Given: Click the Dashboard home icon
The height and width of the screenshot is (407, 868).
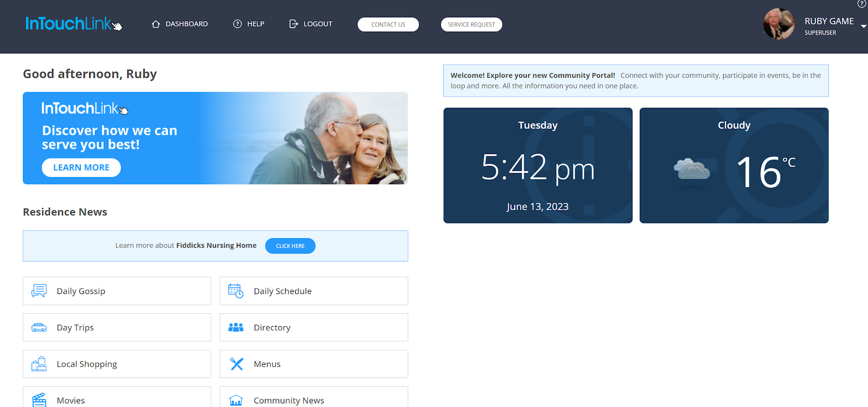Looking at the screenshot, I should click(156, 24).
